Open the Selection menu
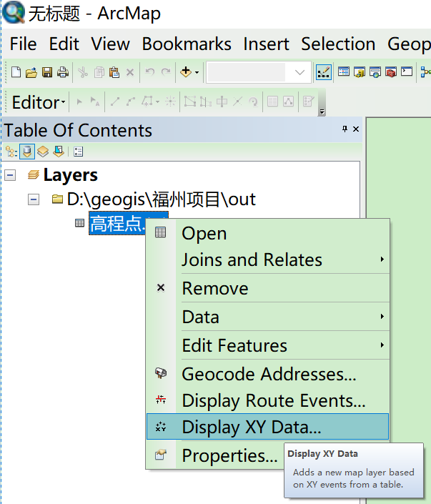Screen dimensions: 431x504 coord(338,44)
